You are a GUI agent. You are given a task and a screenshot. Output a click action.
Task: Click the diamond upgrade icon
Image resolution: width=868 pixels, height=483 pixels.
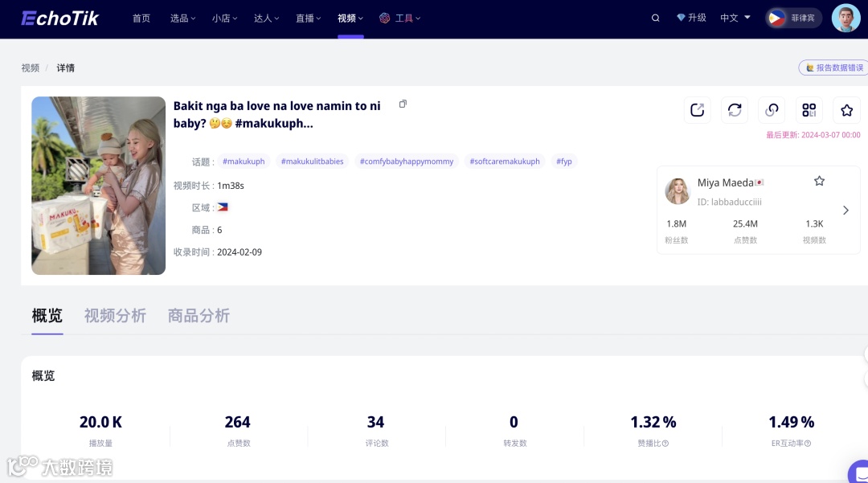click(681, 18)
